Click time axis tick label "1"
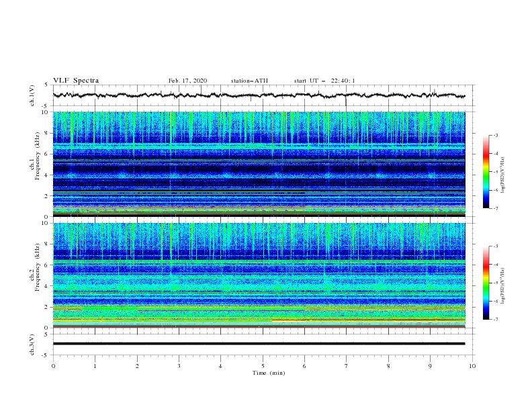 [95, 366]
